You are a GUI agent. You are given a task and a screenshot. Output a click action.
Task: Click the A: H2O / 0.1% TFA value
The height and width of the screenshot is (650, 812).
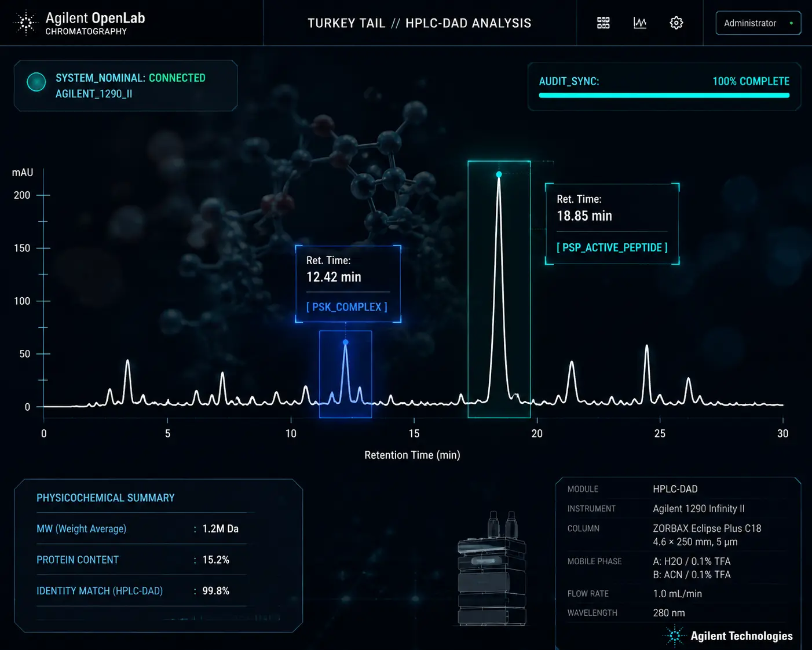692,561
